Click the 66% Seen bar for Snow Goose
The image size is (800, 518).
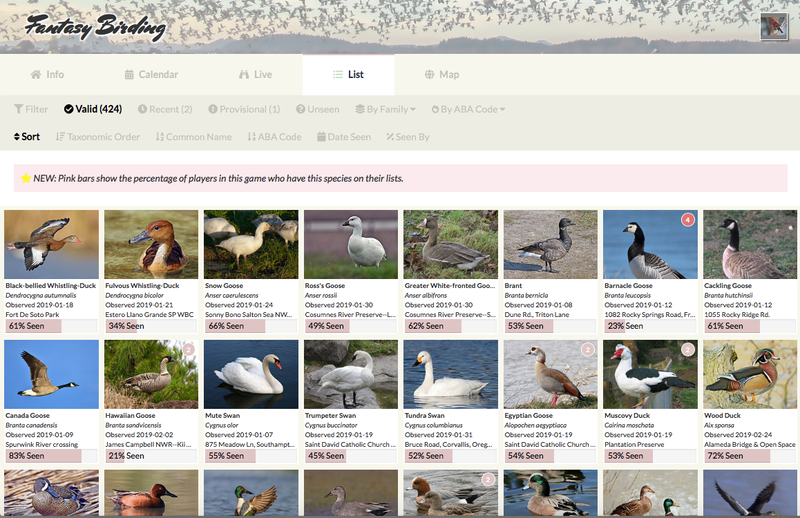click(x=251, y=326)
